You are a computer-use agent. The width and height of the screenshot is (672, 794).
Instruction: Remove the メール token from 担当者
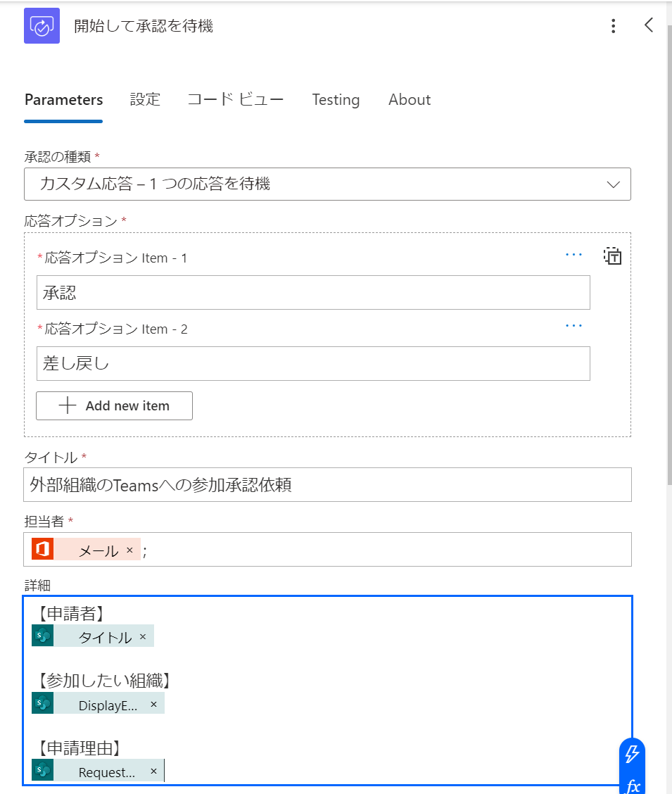(x=130, y=550)
